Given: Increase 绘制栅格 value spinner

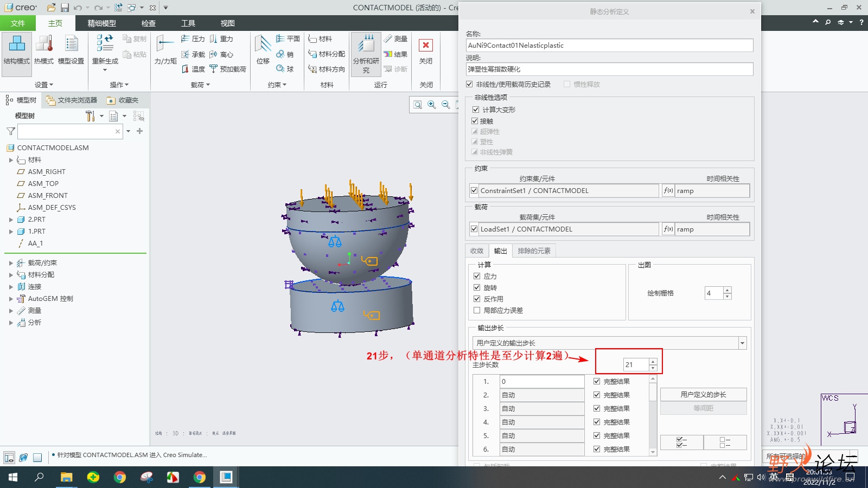Looking at the screenshot, I should (x=727, y=290).
